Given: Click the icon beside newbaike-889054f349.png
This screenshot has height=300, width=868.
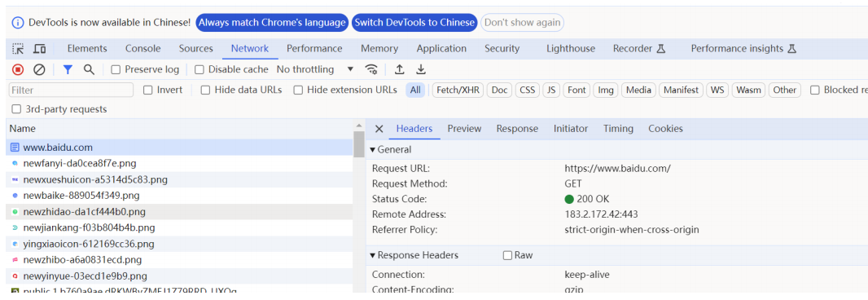Looking at the screenshot, I should [15, 196].
